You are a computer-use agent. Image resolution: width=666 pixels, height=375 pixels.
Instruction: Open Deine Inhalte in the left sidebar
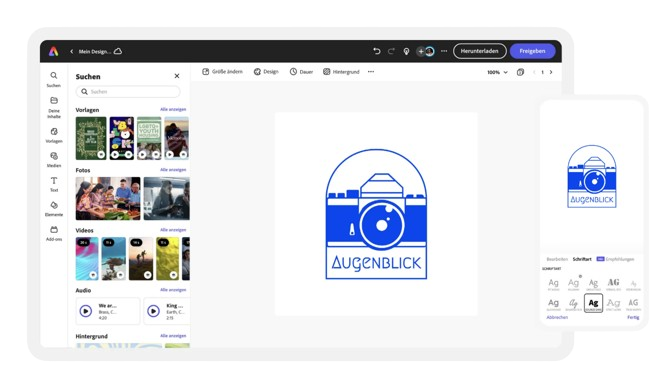(x=54, y=107)
